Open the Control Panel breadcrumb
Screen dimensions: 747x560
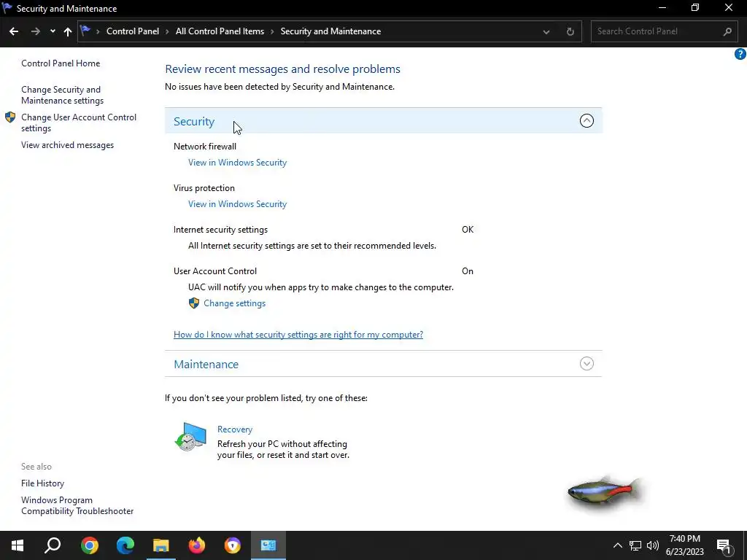pos(133,31)
